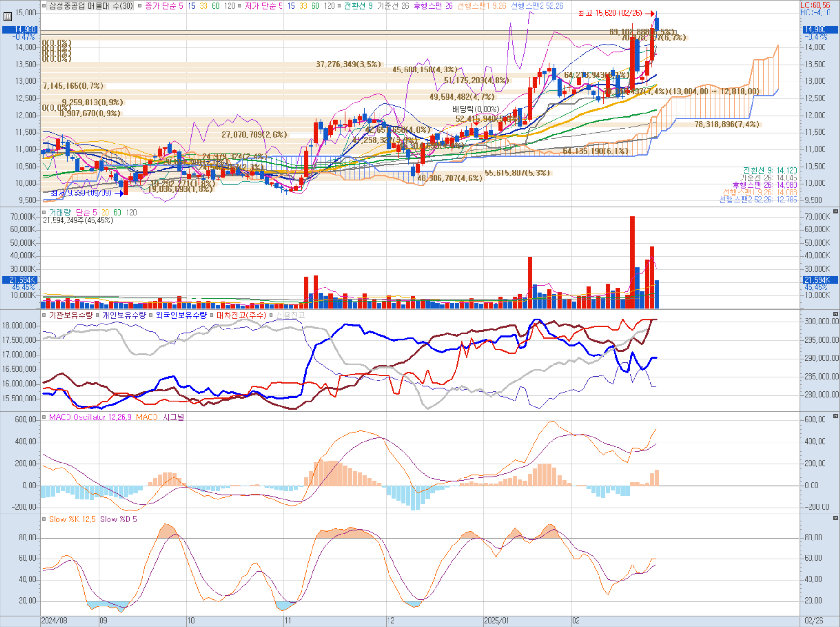Click the 배당락(0.00%) ex-dividend marker

476,109
